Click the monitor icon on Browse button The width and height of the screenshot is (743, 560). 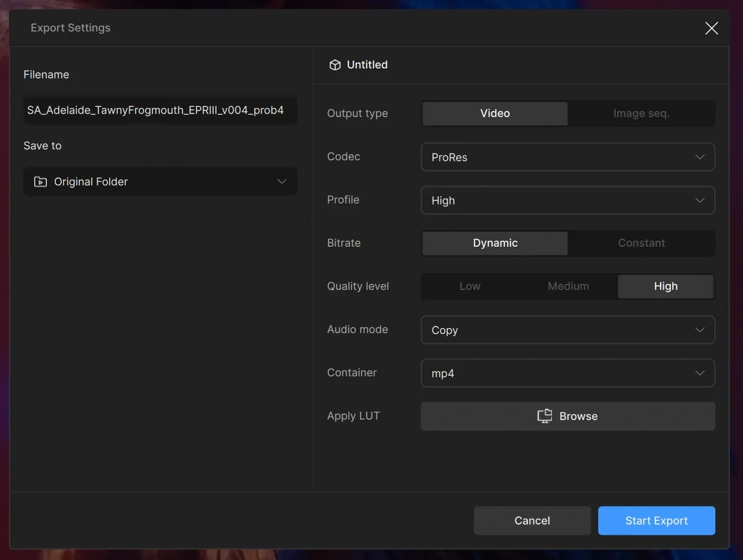[544, 417]
